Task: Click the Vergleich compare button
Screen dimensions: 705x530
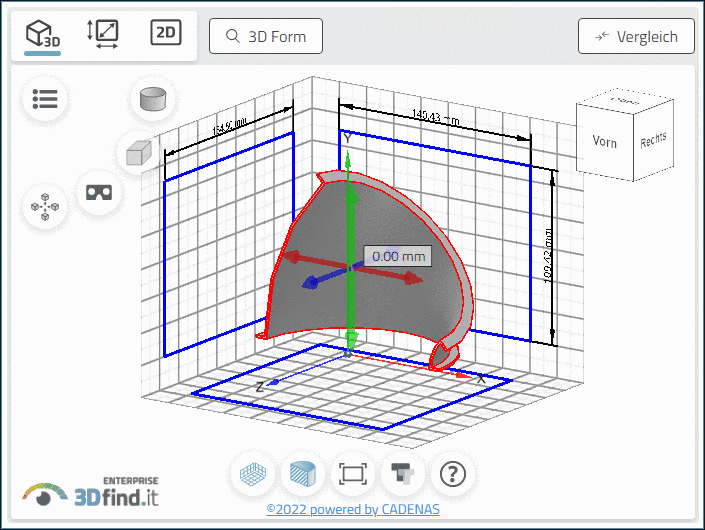Action: (636, 36)
